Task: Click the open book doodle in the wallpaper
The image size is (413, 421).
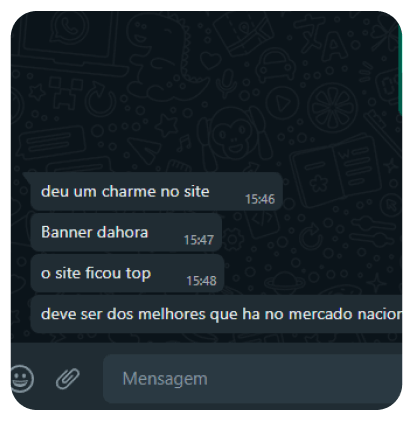Action: click(x=337, y=170)
